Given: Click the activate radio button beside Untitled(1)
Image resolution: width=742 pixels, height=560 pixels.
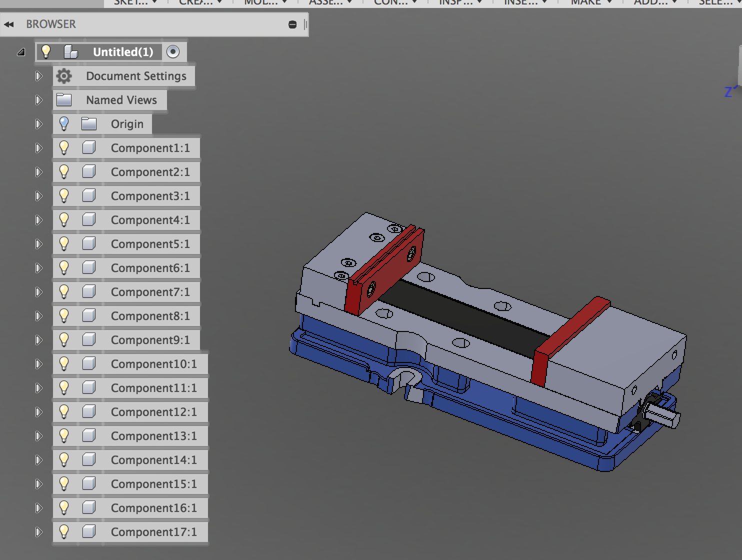Looking at the screenshot, I should 173,51.
